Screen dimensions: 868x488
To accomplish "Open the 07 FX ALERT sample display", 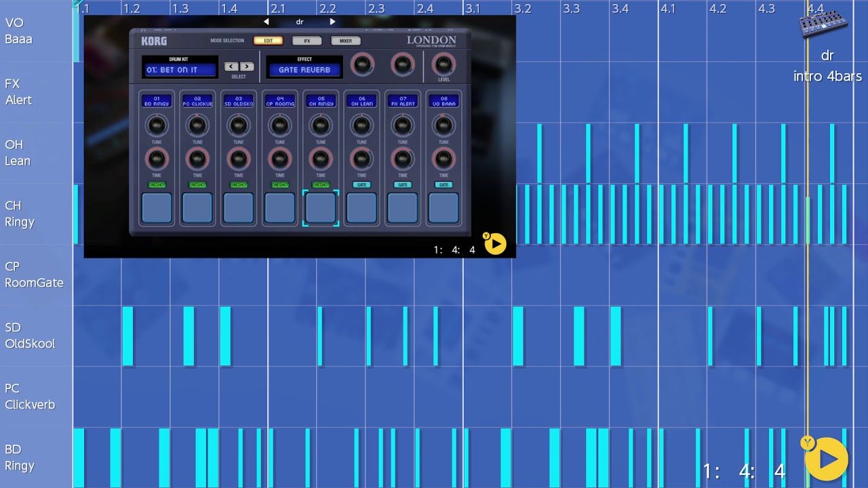I will 403,101.
